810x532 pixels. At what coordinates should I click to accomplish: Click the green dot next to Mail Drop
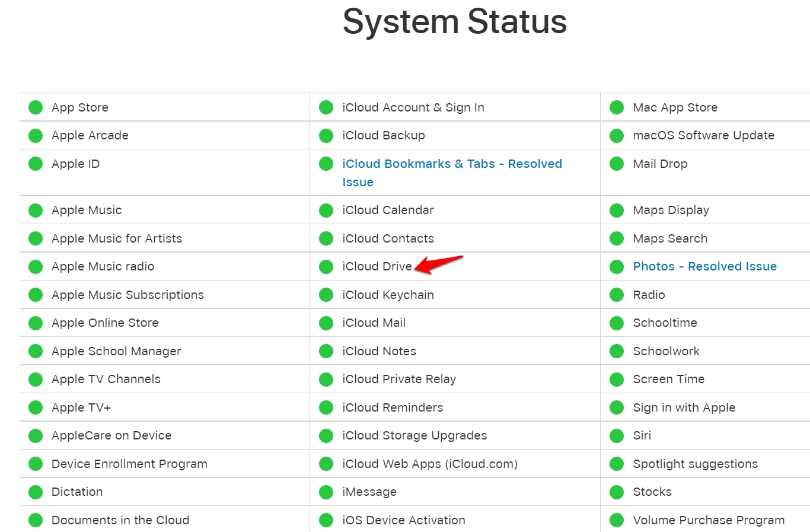pos(617,164)
